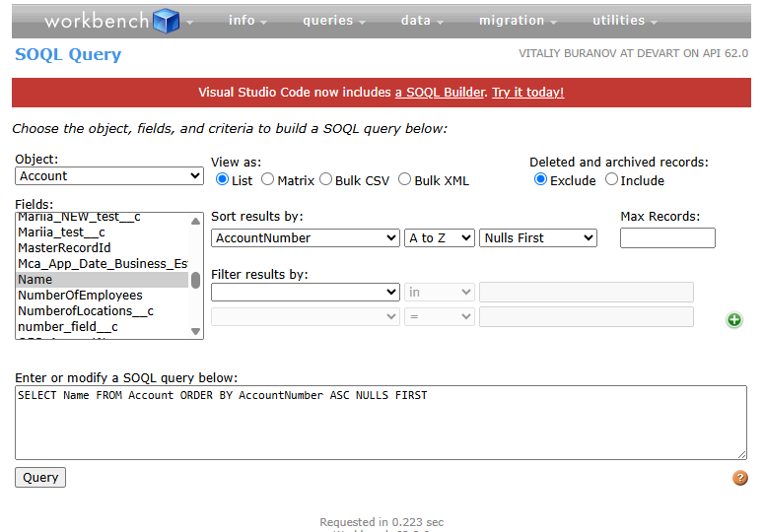This screenshot has height=532, width=764.
Task: Open the utilities menu
Action: (625, 21)
